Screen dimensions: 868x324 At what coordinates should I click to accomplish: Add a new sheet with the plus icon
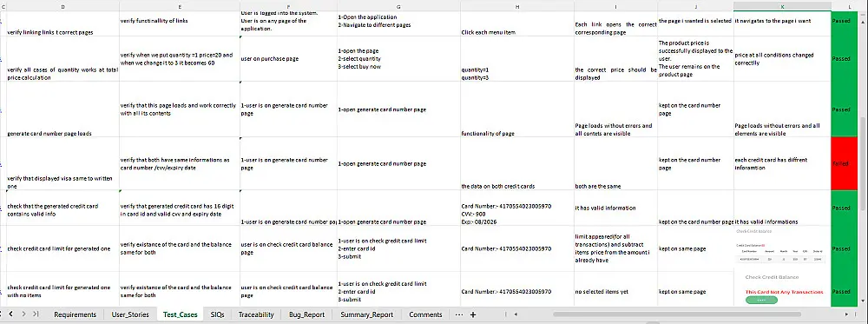(x=473, y=314)
